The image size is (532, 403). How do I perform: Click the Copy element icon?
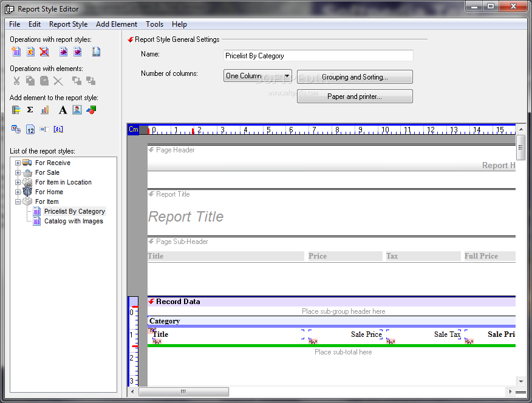(30, 81)
